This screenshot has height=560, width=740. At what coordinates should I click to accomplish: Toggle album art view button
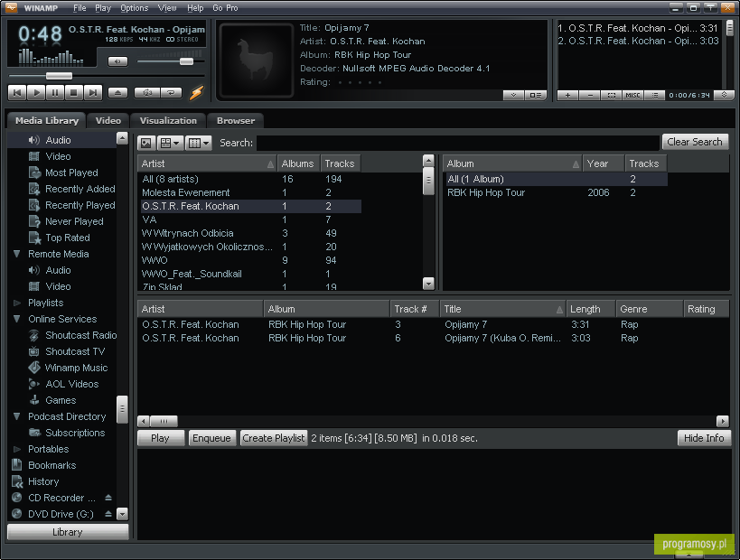tap(146, 143)
